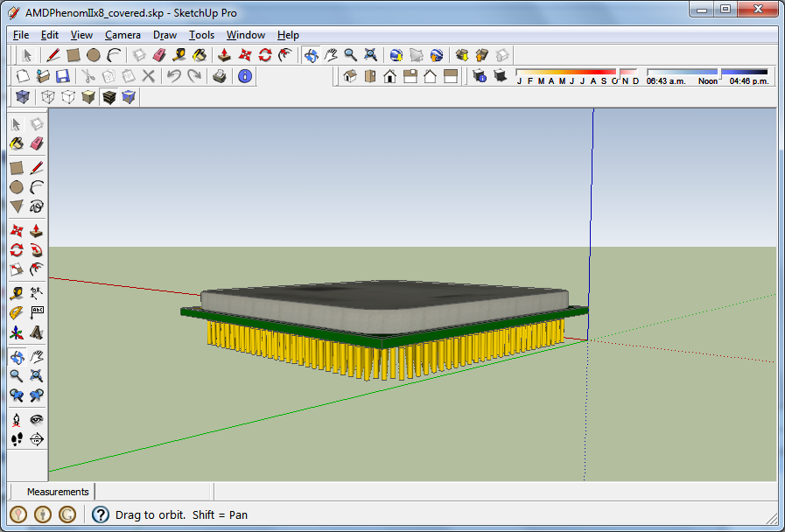Click the Share Model icon

click(x=481, y=55)
